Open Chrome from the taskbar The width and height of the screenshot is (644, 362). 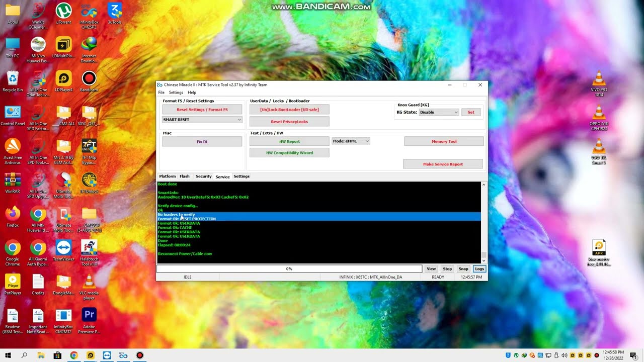coord(74,355)
